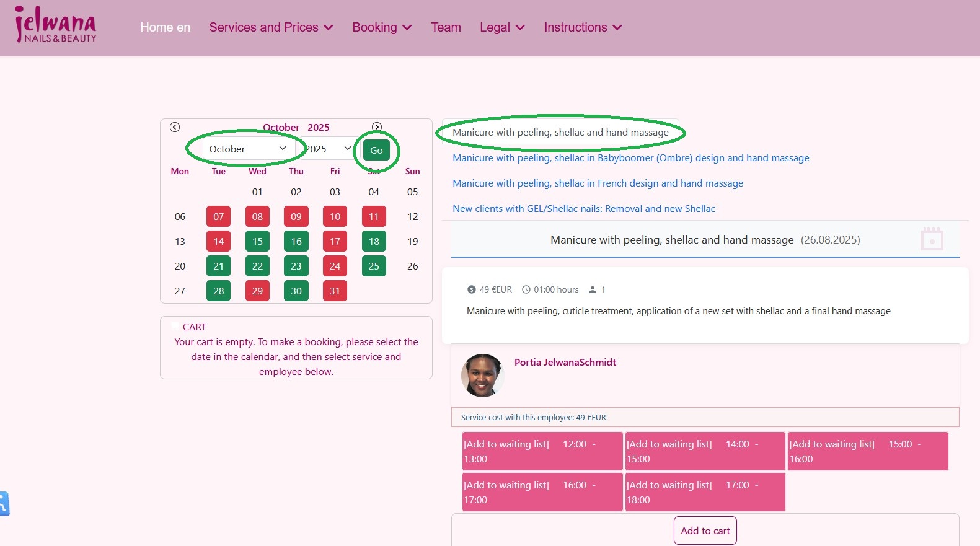This screenshot has height=546, width=980.
Task: Open the accessibility widget icon
Action: [x=4, y=503]
